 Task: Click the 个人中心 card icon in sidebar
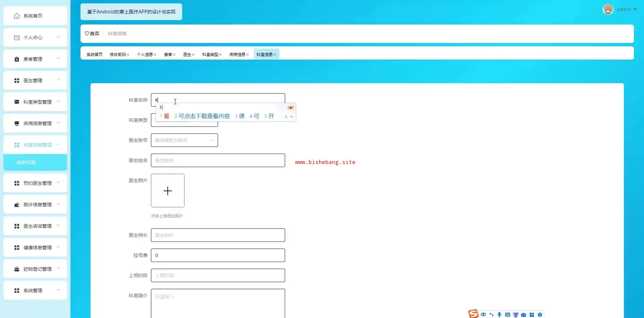click(17, 38)
